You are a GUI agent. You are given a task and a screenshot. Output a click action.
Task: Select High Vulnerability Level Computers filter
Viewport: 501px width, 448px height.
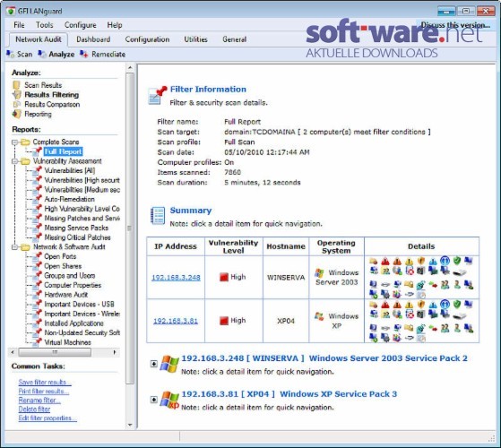tap(82, 209)
